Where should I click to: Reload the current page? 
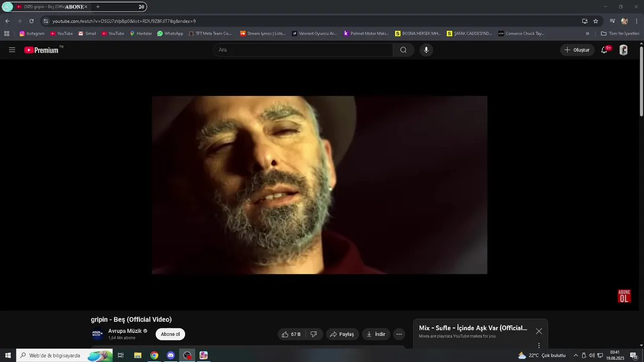click(x=31, y=21)
